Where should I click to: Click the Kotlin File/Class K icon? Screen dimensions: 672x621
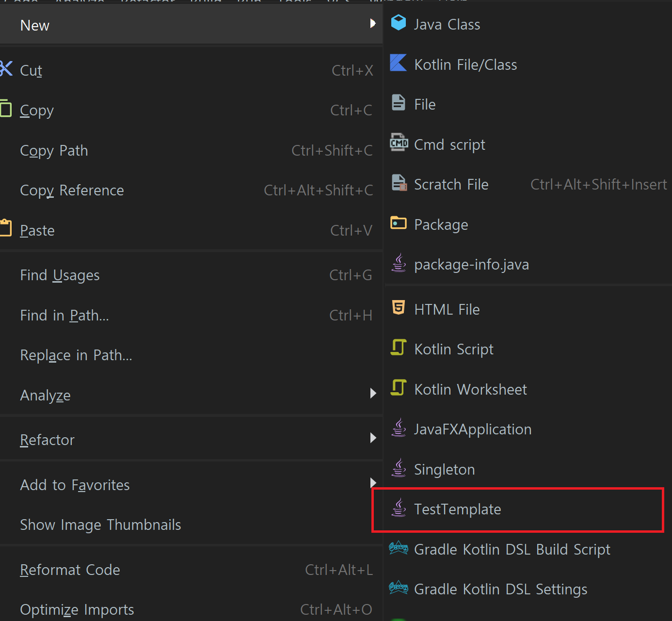point(399,63)
